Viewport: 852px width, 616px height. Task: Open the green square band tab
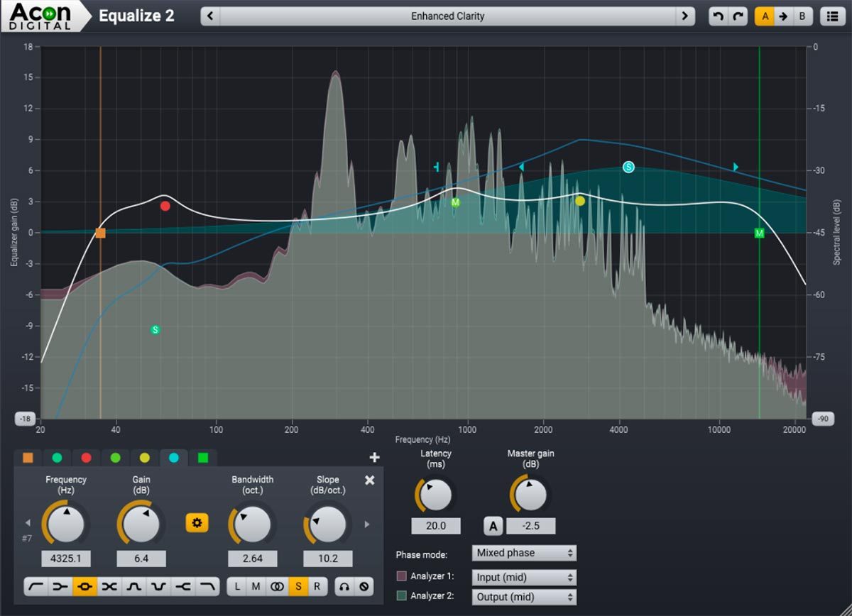pyautogui.click(x=202, y=458)
